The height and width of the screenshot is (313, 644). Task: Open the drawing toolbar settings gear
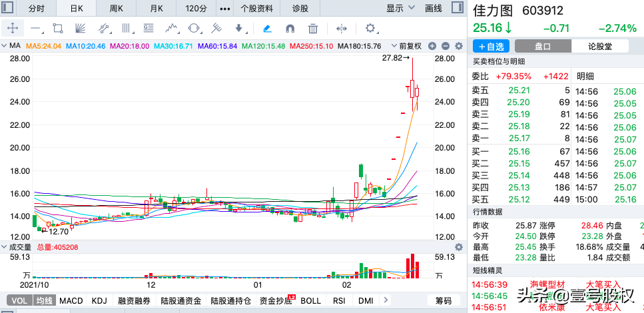[x=371, y=29]
